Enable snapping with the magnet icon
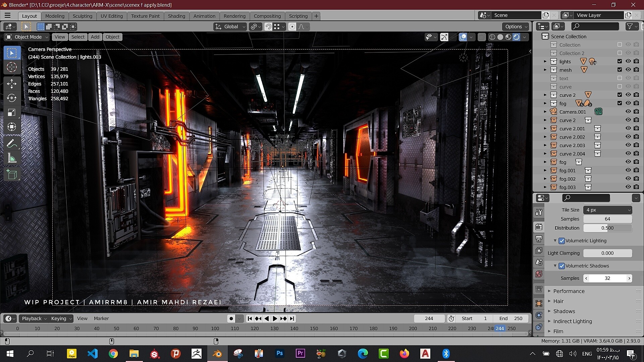This screenshot has height=362, width=644. [268, 26]
